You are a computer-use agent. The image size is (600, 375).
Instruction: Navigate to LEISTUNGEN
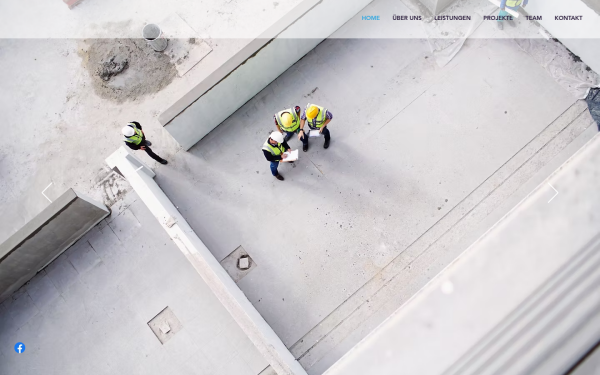point(452,18)
